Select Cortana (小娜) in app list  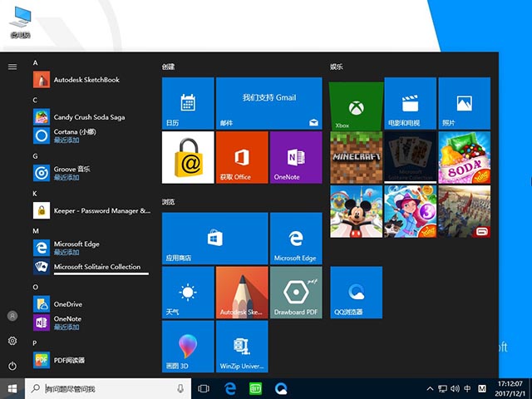click(x=91, y=135)
